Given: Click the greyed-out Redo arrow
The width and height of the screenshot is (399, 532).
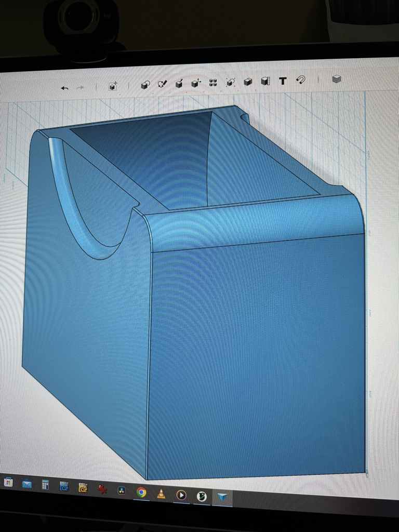Looking at the screenshot, I should 80,87.
